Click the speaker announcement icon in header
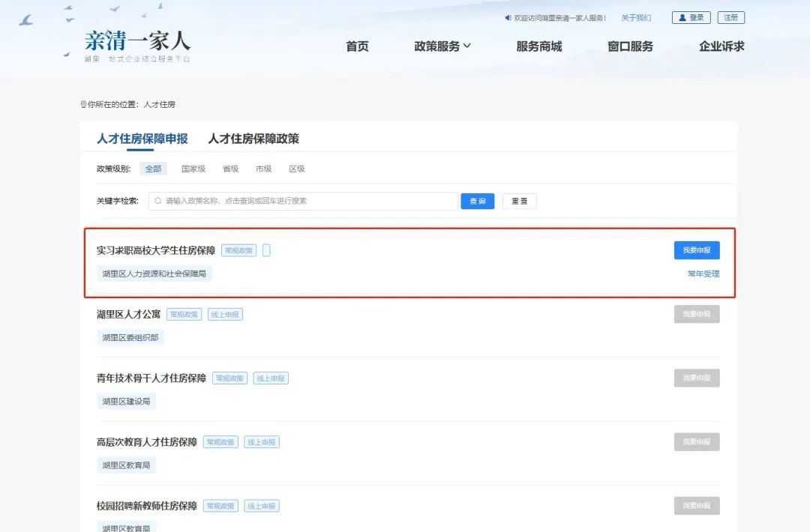This screenshot has width=810, height=532. [x=508, y=18]
